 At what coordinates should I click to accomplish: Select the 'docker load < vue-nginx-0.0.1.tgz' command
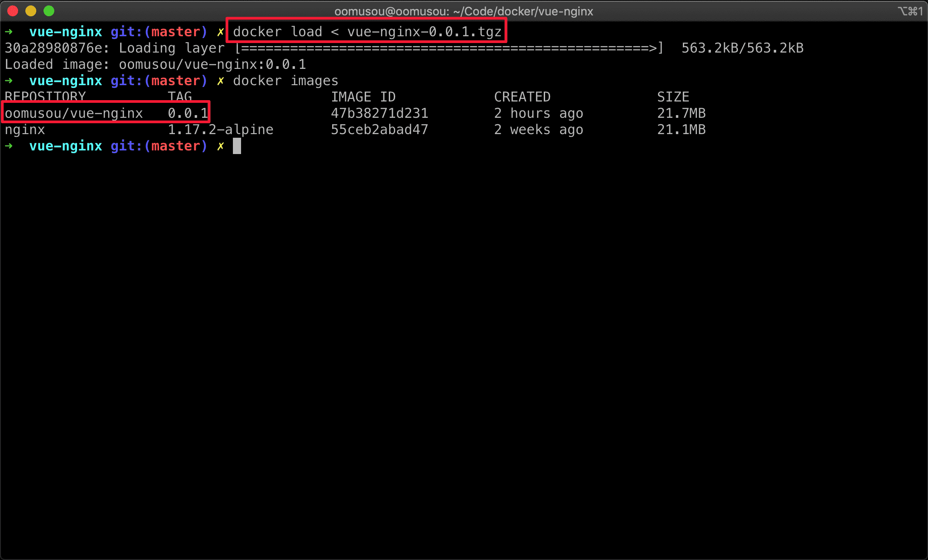tap(367, 32)
